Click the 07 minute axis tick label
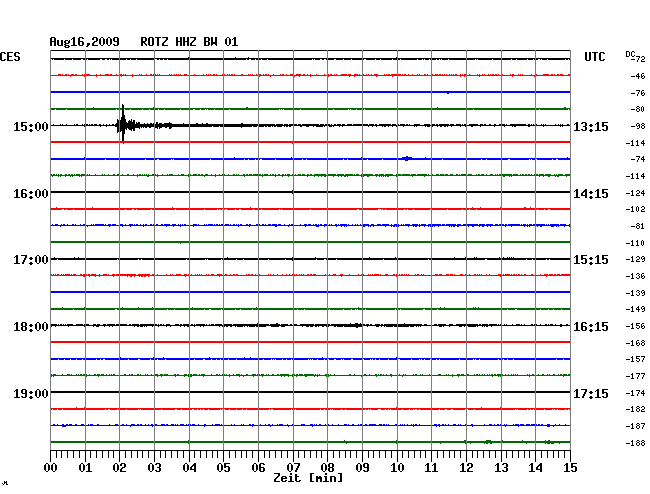 (293, 468)
